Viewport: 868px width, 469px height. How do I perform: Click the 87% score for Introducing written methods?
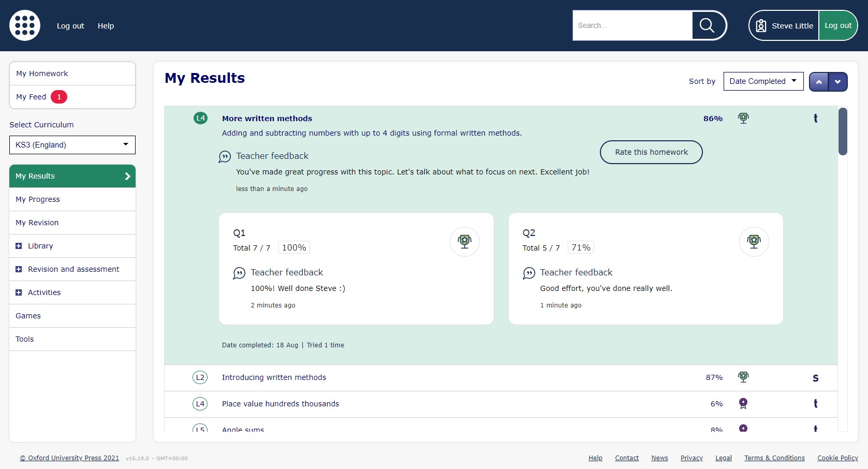pyautogui.click(x=714, y=377)
